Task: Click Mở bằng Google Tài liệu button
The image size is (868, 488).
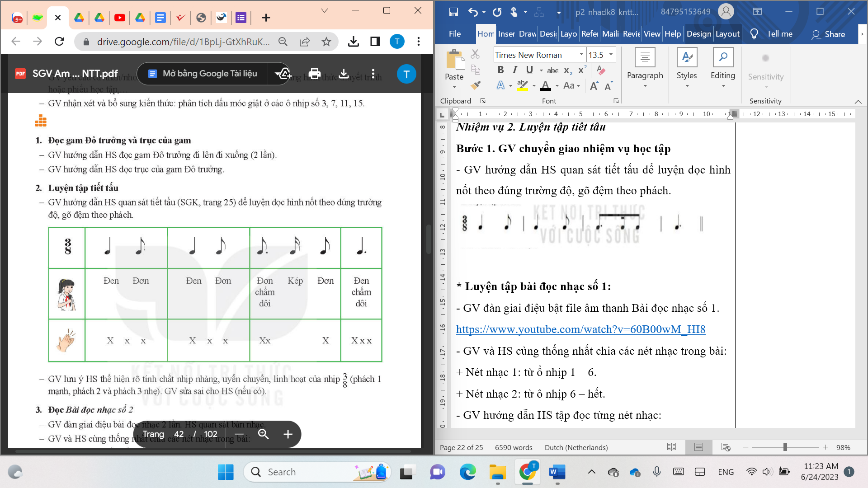Action: pyautogui.click(x=202, y=74)
